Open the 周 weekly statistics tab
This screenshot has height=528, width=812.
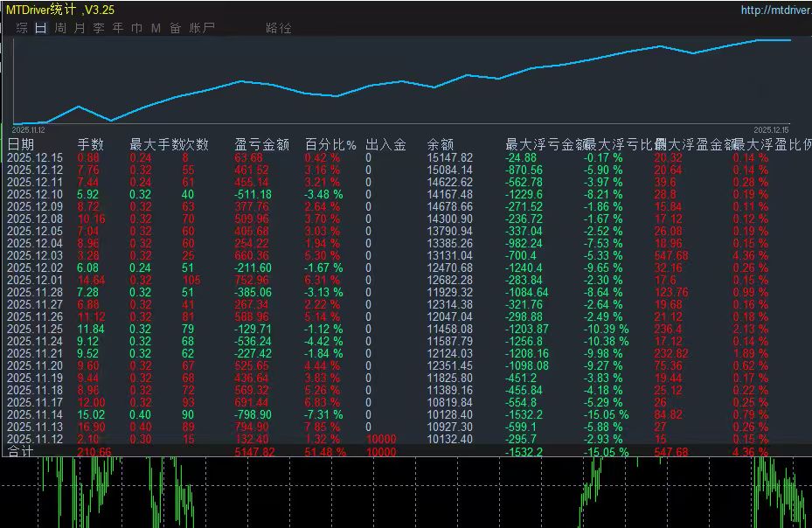[x=60, y=28]
